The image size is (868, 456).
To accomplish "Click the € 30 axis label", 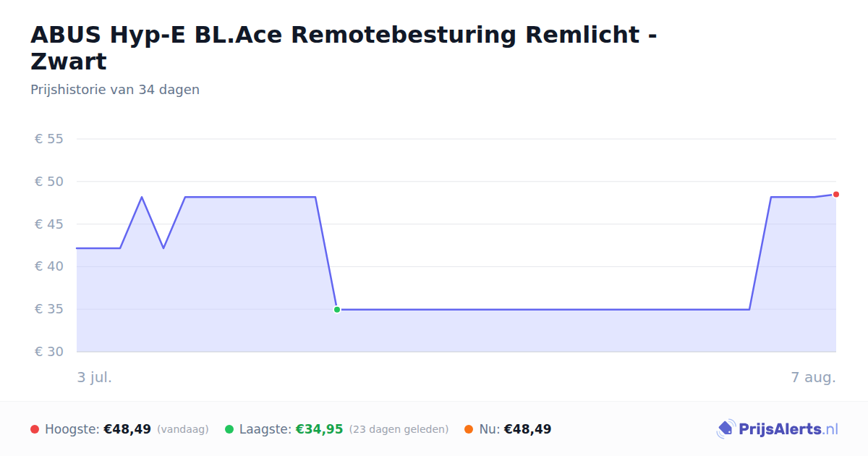I will click(x=49, y=352).
